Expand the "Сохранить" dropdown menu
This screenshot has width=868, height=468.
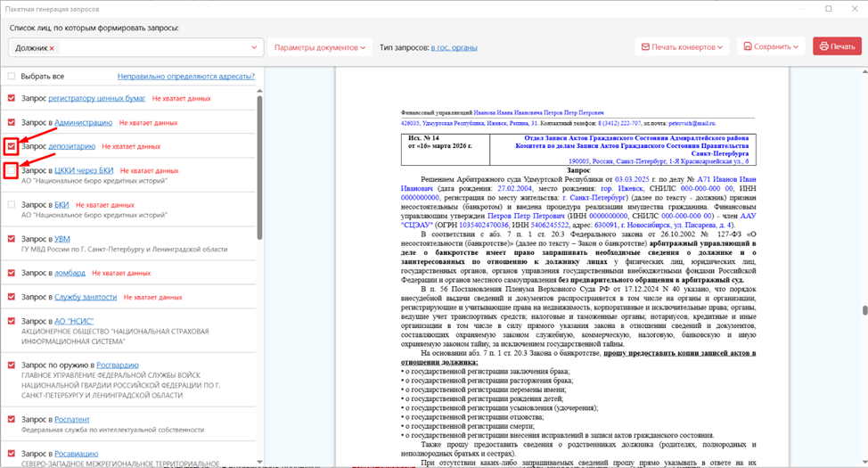tap(769, 46)
